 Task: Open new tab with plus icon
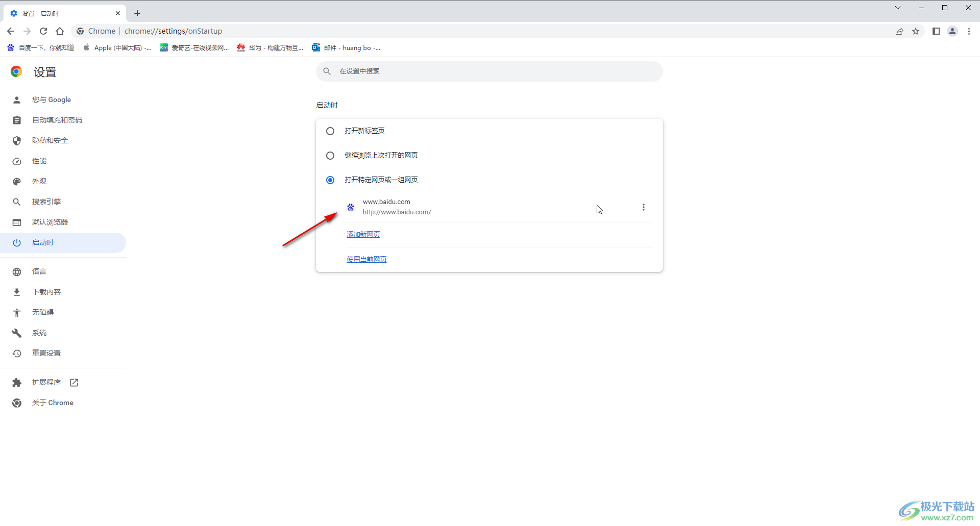[137, 13]
